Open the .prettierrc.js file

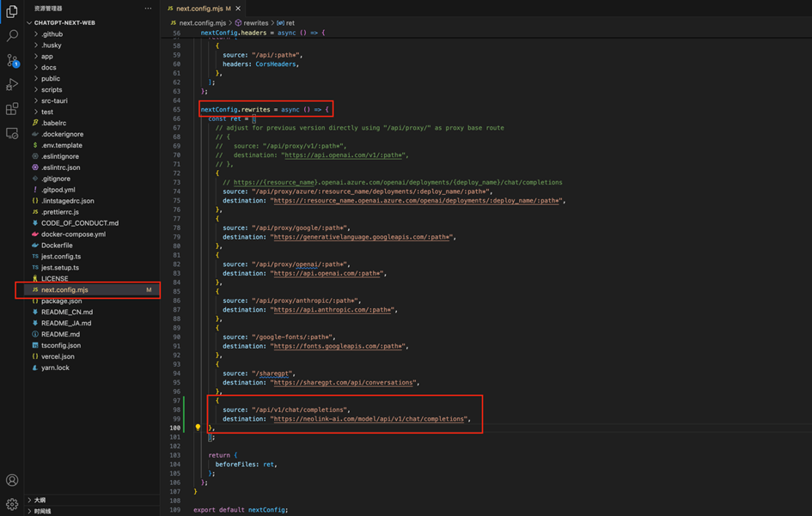[60, 212]
